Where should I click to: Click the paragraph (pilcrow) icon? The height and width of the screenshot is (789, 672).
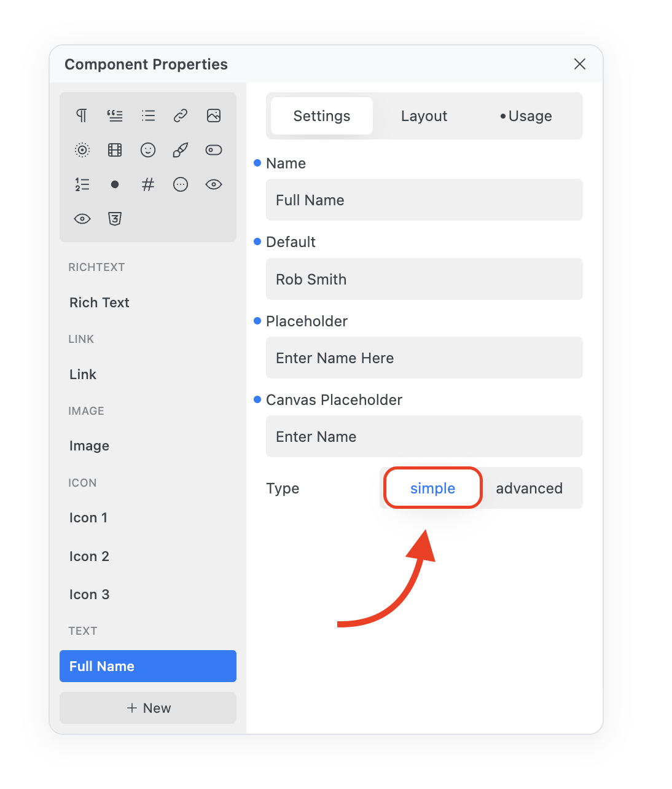coord(82,116)
